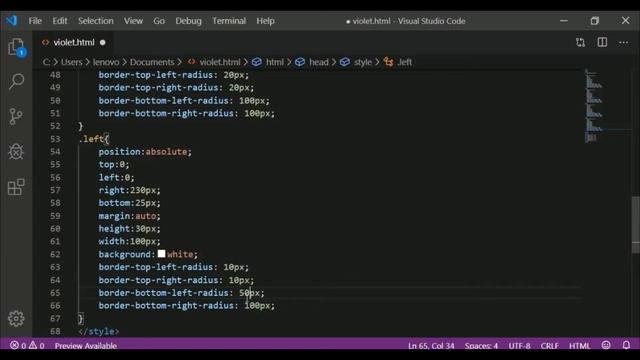Viewport: 640px width, 360px height.
Task: Click position:absolute on line 54
Action: click(x=145, y=151)
